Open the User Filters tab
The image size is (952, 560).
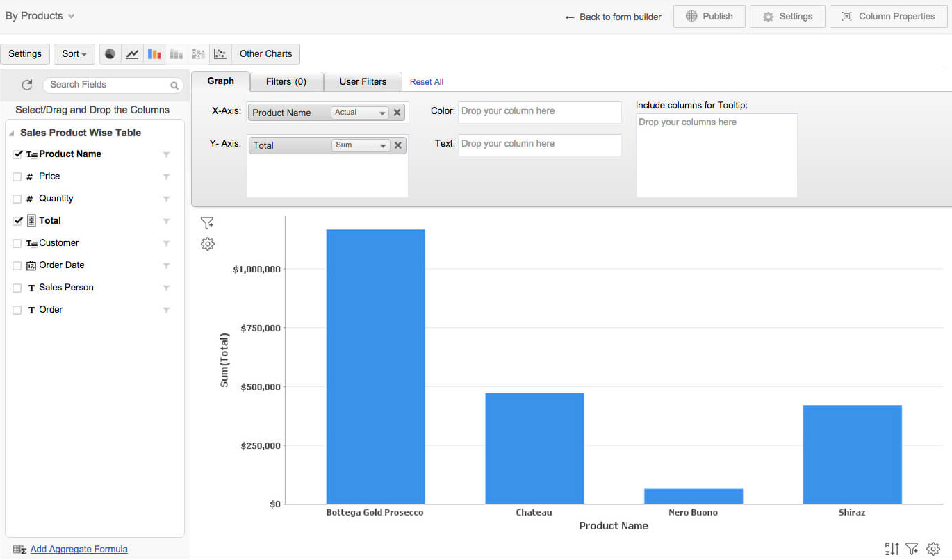[363, 81]
